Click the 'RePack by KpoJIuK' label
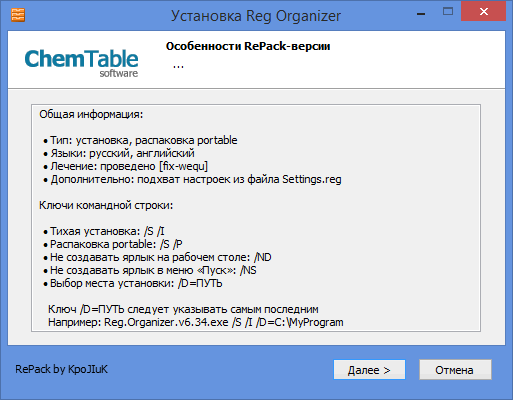Image resolution: width=513 pixels, height=400 pixels. (x=61, y=369)
